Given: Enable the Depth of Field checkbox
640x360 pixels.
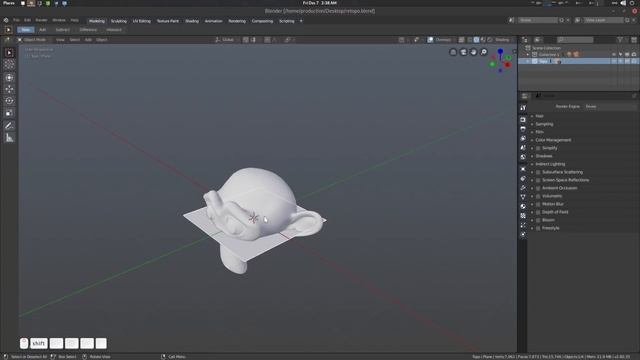Looking at the screenshot, I should click(538, 212).
